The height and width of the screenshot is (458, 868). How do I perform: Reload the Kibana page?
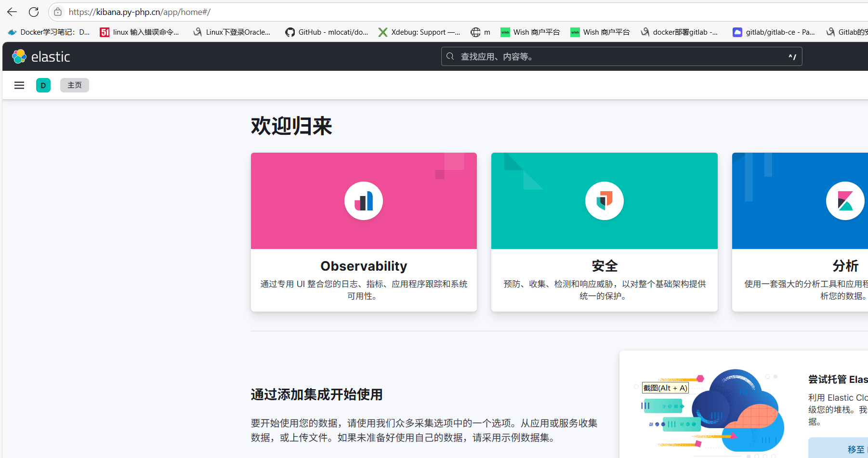tap(34, 12)
